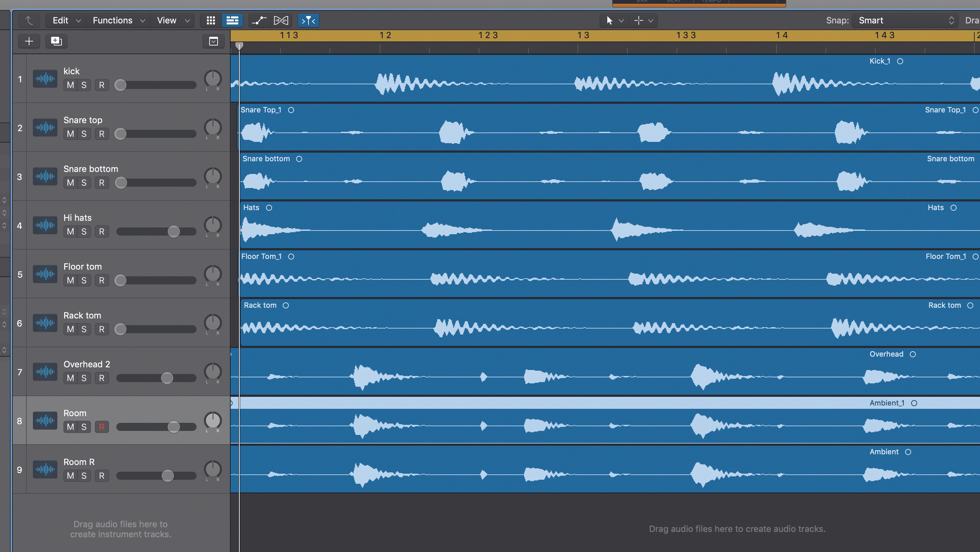Solo the Hi hats track
Viewport: 980px width, 552px height.
point(84,232)
